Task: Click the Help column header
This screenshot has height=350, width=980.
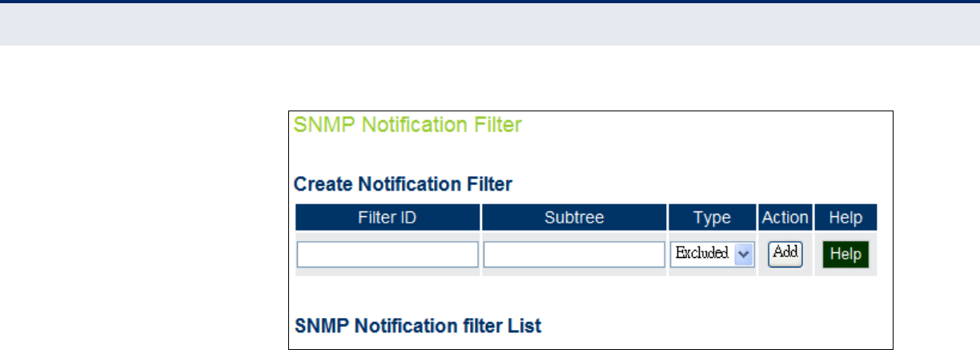Action: point(845,217)
